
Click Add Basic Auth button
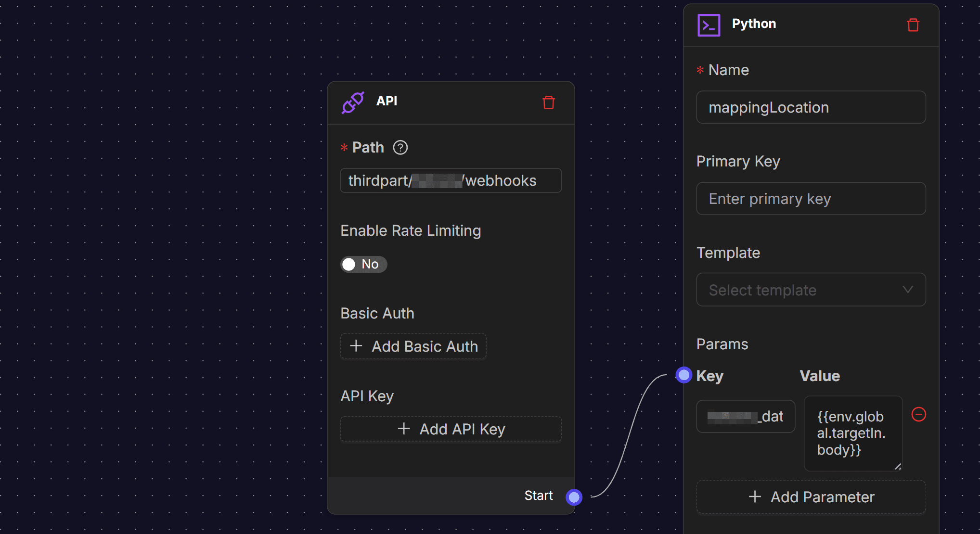click(x=413, y=346)
